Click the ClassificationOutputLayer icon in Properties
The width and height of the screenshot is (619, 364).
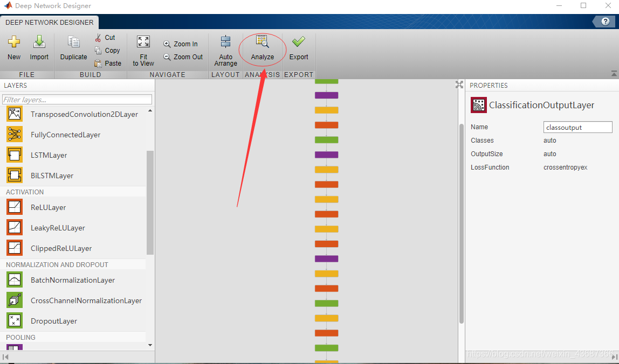(x=478, y=105)
